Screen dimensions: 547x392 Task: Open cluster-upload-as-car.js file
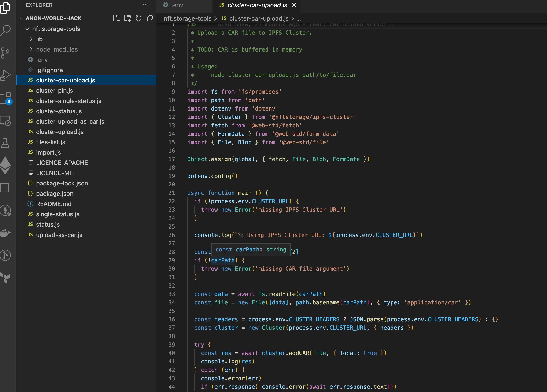87,122
